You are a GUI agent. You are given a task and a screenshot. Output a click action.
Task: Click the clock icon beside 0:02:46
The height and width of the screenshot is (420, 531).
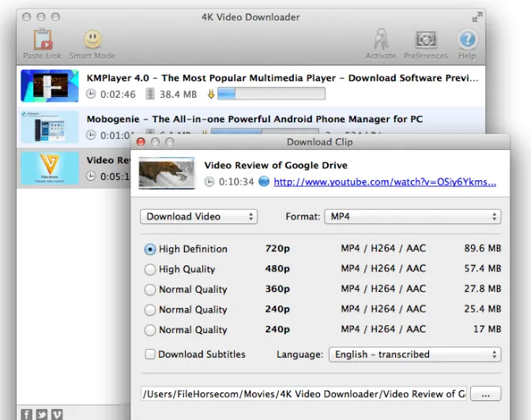pyautogui.click(x=91, y=94)
